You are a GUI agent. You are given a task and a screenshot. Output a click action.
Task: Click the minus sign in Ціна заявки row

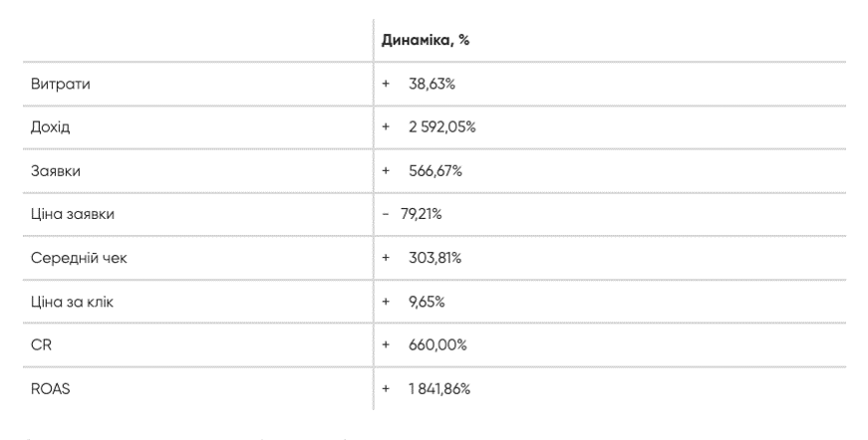coord(386,214)
